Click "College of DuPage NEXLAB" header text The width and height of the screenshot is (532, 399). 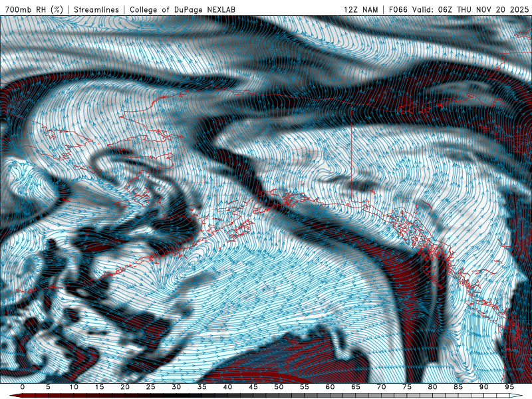point(182,9)
